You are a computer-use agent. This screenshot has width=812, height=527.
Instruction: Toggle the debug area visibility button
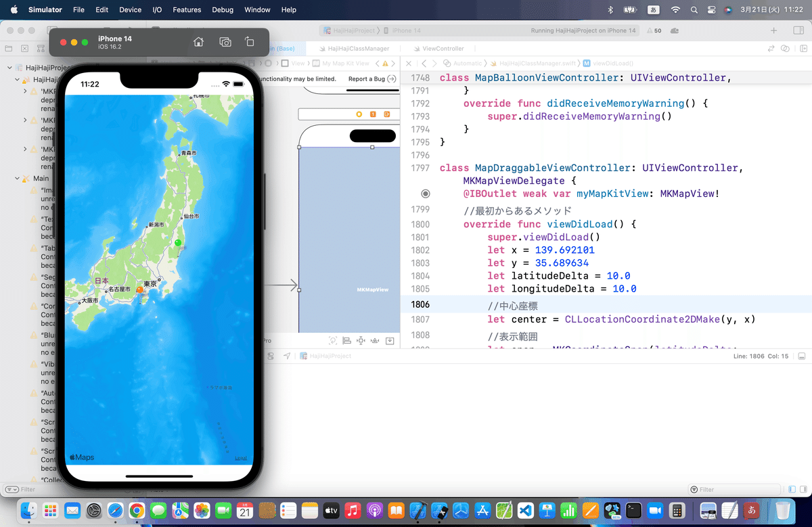[x=802, y=356]
